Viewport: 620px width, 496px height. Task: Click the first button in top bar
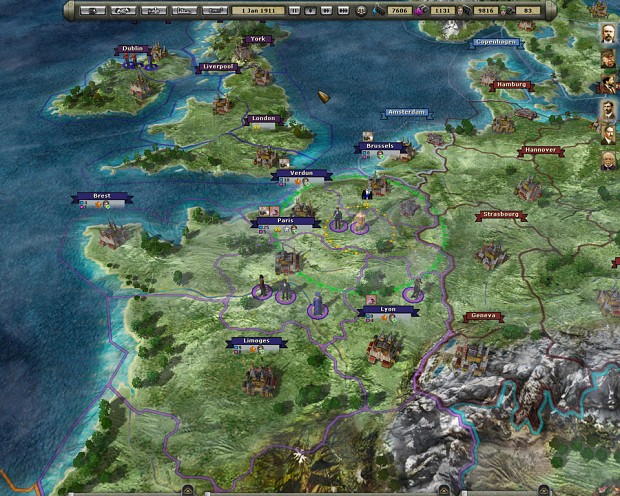point(93,11)
